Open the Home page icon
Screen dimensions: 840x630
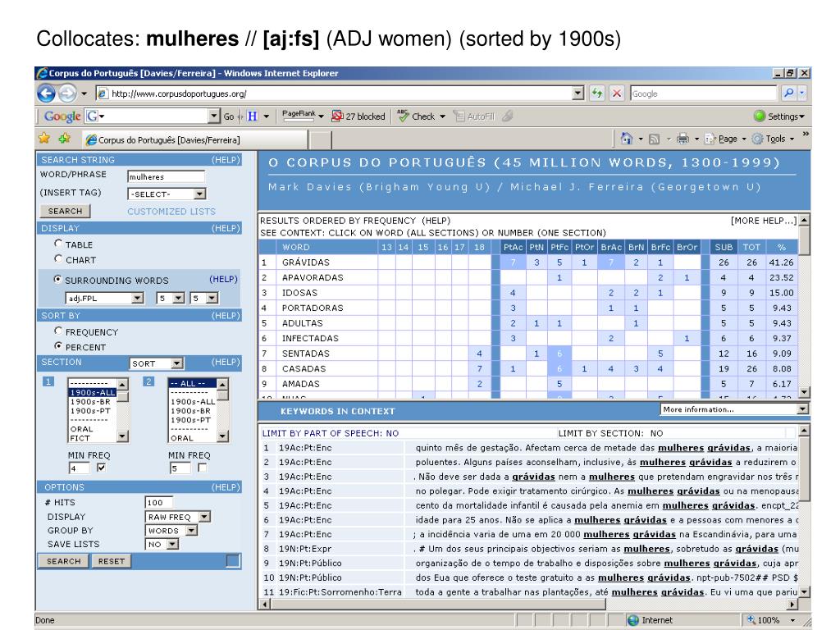click(x=626, y=139)
